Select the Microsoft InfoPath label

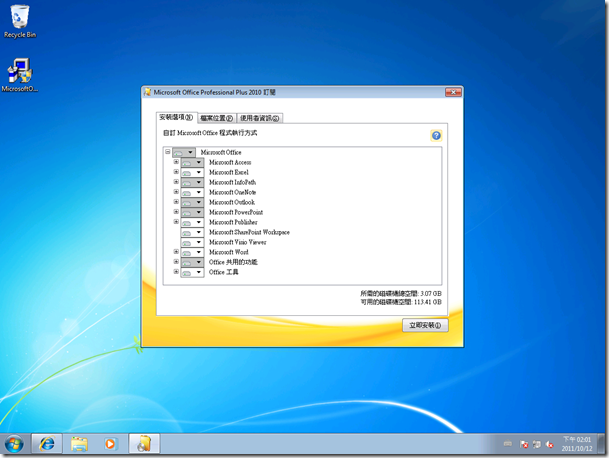232,183
